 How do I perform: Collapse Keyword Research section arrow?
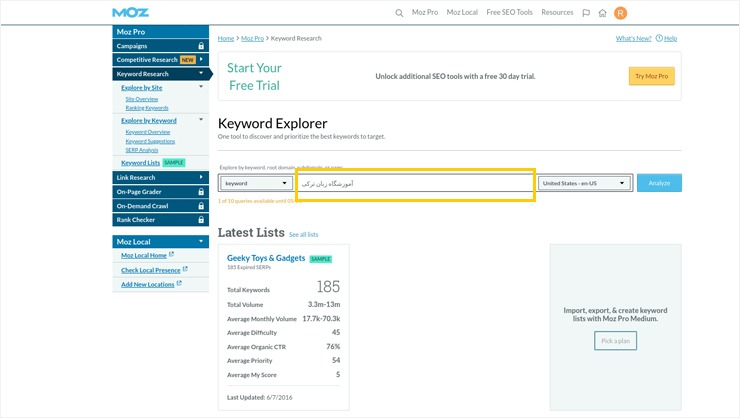pyautogui.click(x=201, y=73)
